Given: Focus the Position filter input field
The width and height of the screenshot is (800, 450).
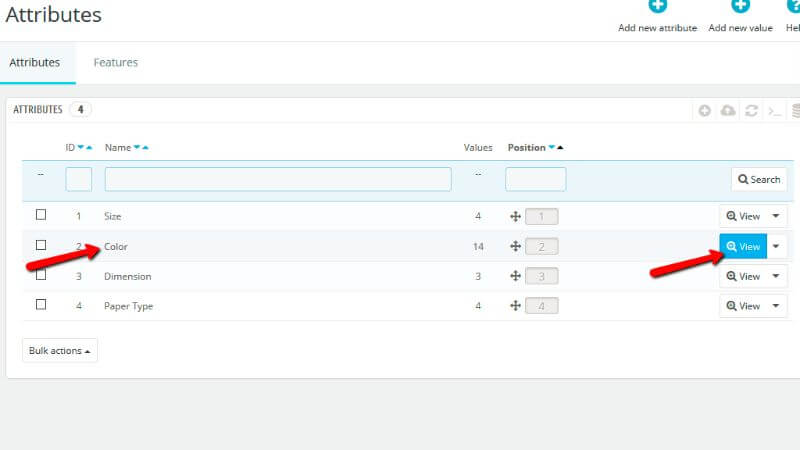Looking at the screenshot, I should [x=536, y=179].
